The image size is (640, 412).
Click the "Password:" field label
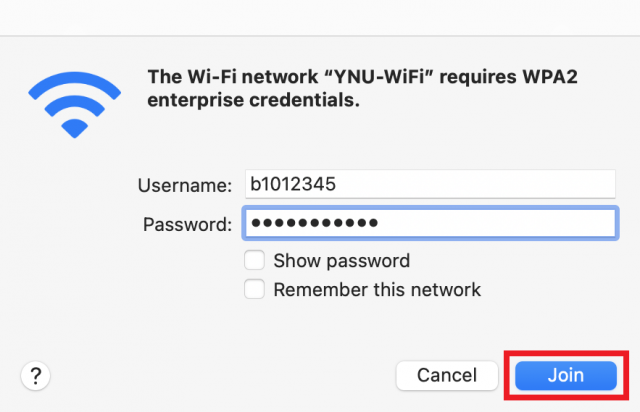(x=187, y=224)
